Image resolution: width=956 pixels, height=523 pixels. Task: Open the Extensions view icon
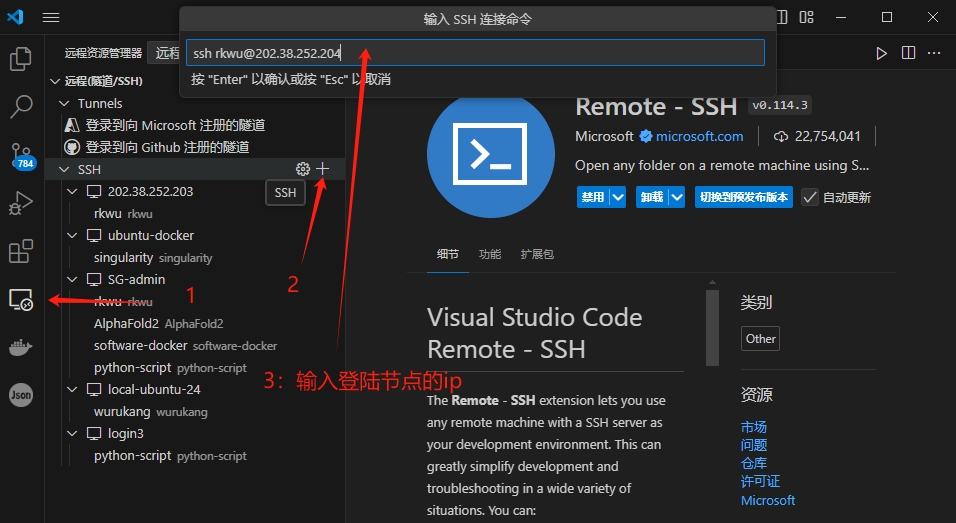tap(21, 251)
